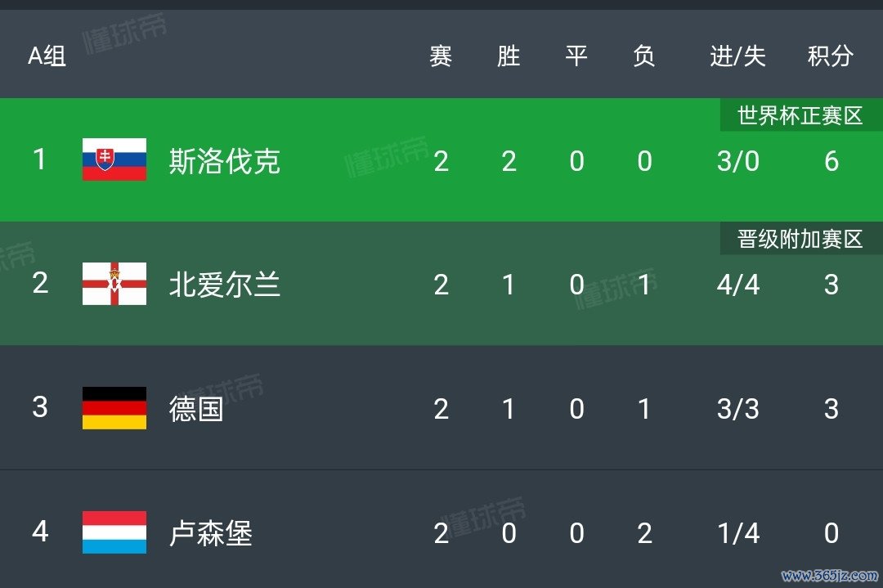Click the 赛 column header

(x=441, y=56)
